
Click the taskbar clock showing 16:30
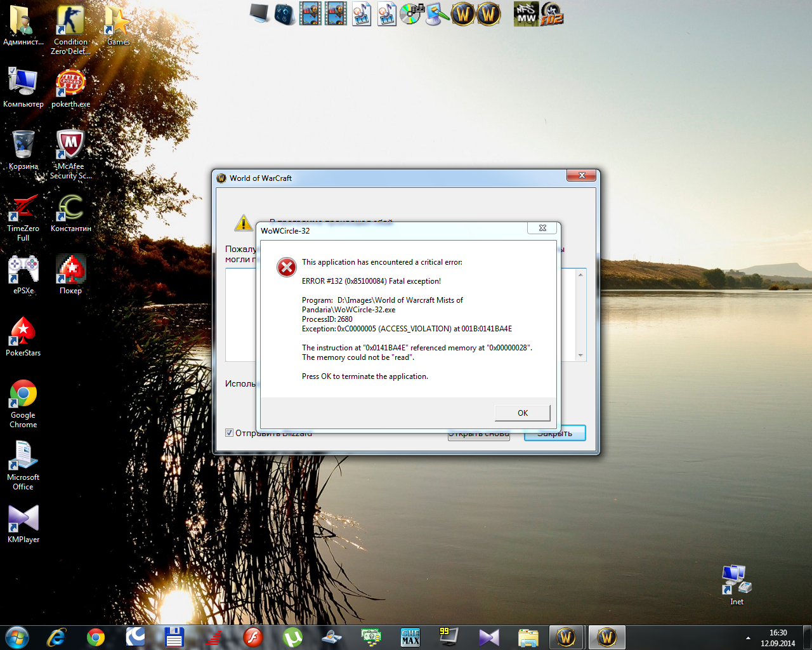778,638
